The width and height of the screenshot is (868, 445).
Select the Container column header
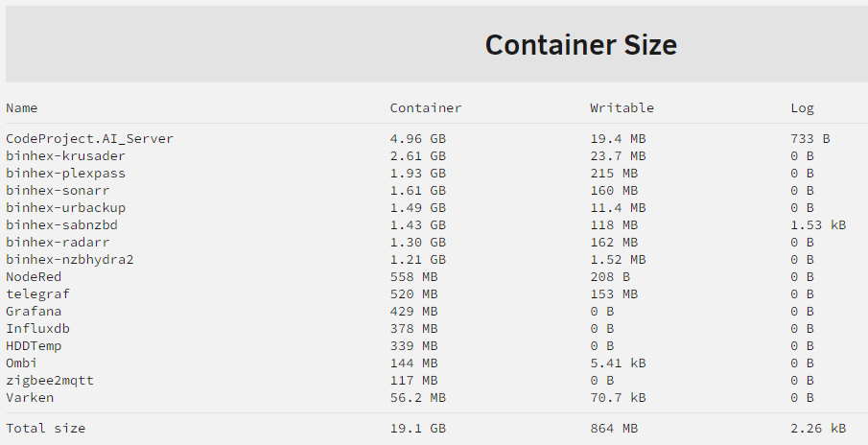tap(425, 108)
